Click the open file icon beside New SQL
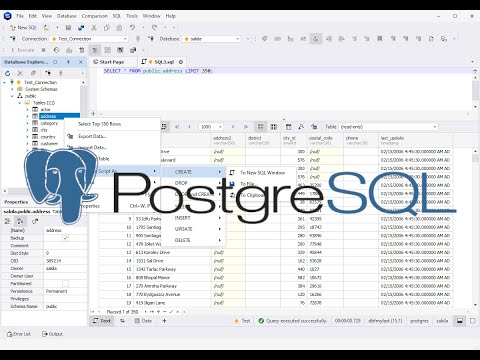This screenshot has width=480, height=360. point(46,28)
